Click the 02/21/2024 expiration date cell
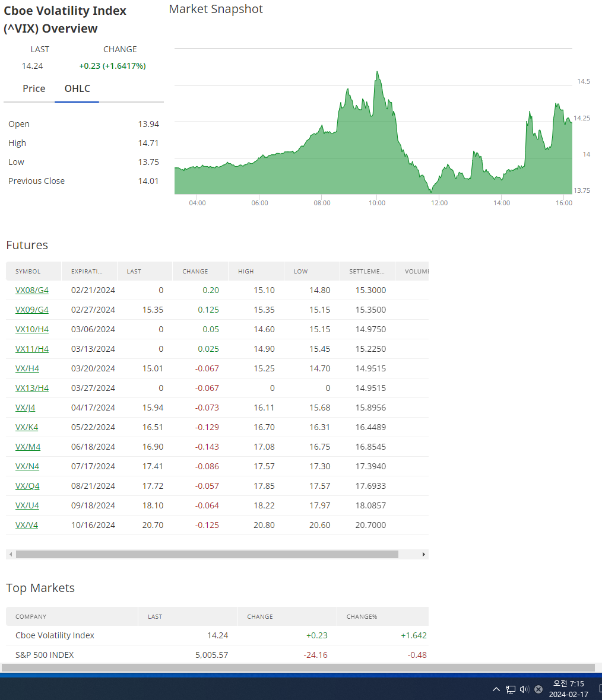The image size is (602, 700). 93,290
